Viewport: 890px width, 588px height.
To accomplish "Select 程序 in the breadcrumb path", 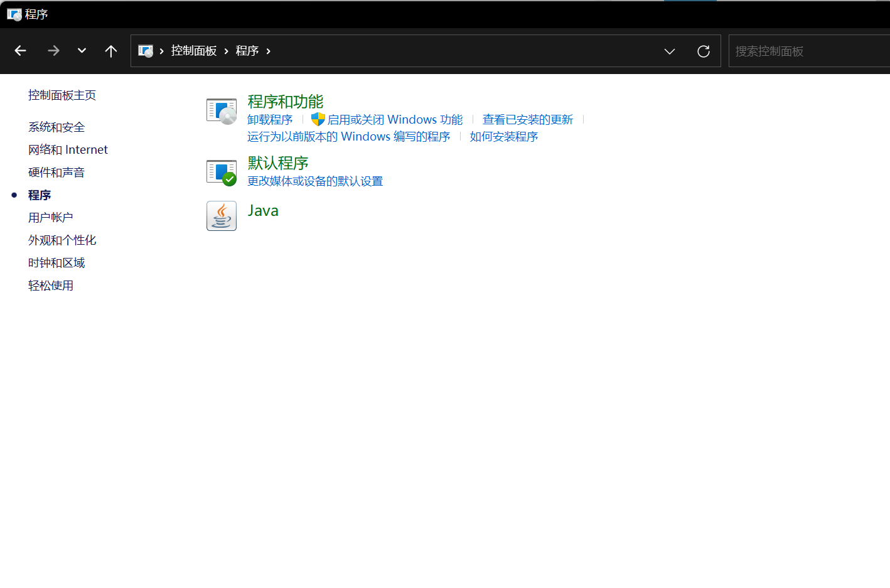I will tap(247, 51).
